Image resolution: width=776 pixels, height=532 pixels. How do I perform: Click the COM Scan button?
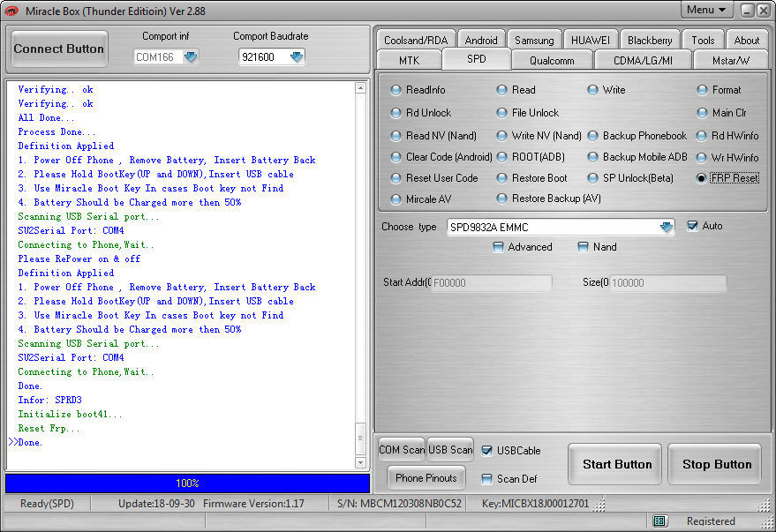[402, 449]
